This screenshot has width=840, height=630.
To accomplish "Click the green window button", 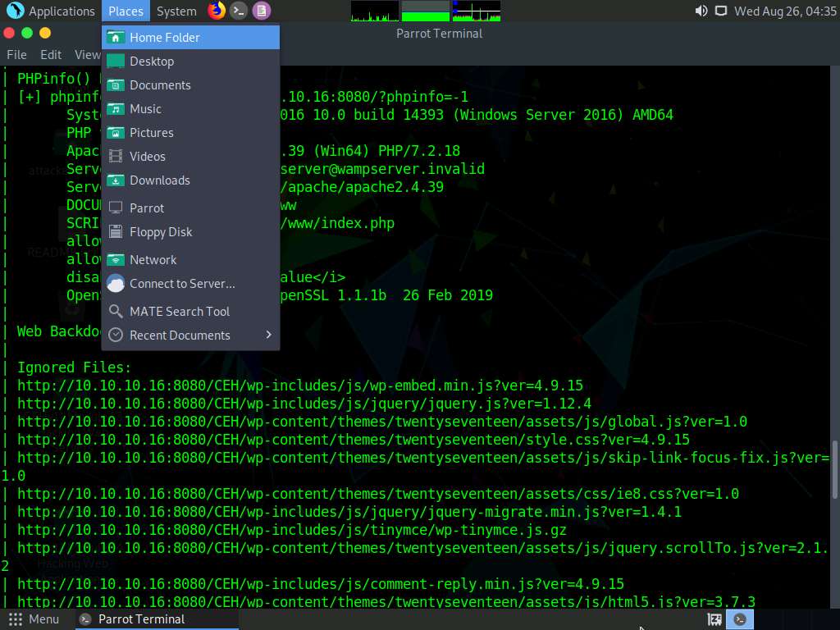I will pos(27,33).
